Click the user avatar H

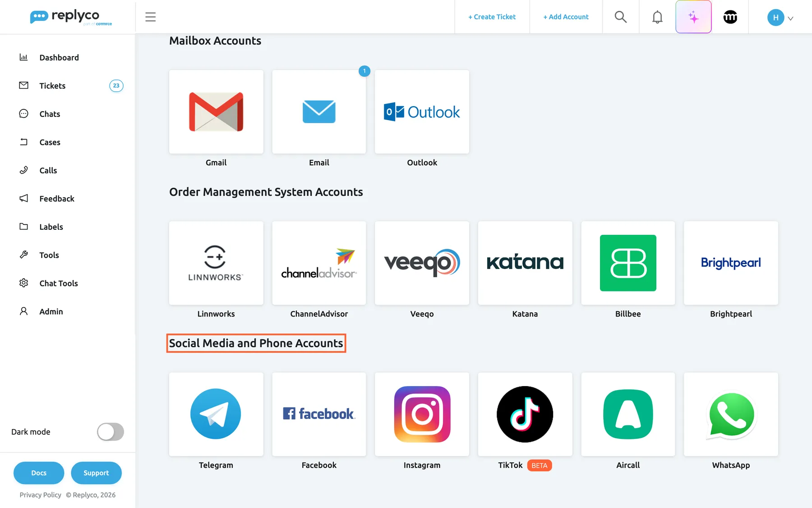[x=775, y=17]
